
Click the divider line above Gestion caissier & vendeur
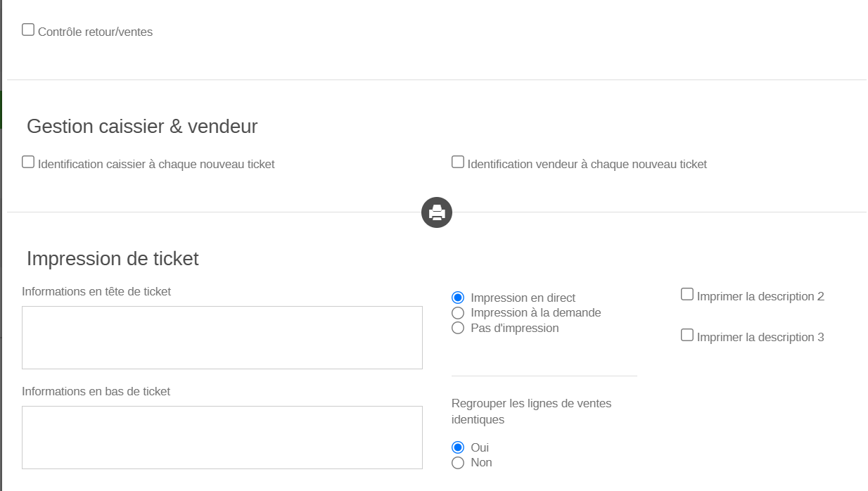[436, 80]
